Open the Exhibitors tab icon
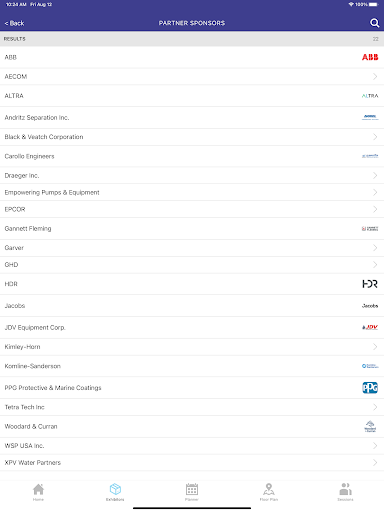The height and width of the screenshot is (512, 384). pos(115,489)
